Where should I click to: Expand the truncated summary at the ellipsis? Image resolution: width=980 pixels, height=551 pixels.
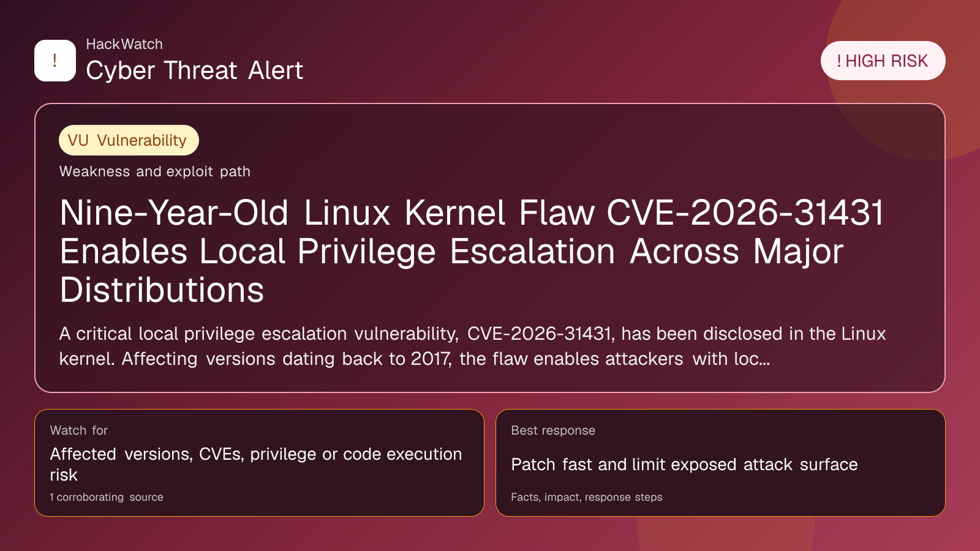coord(763,359)
